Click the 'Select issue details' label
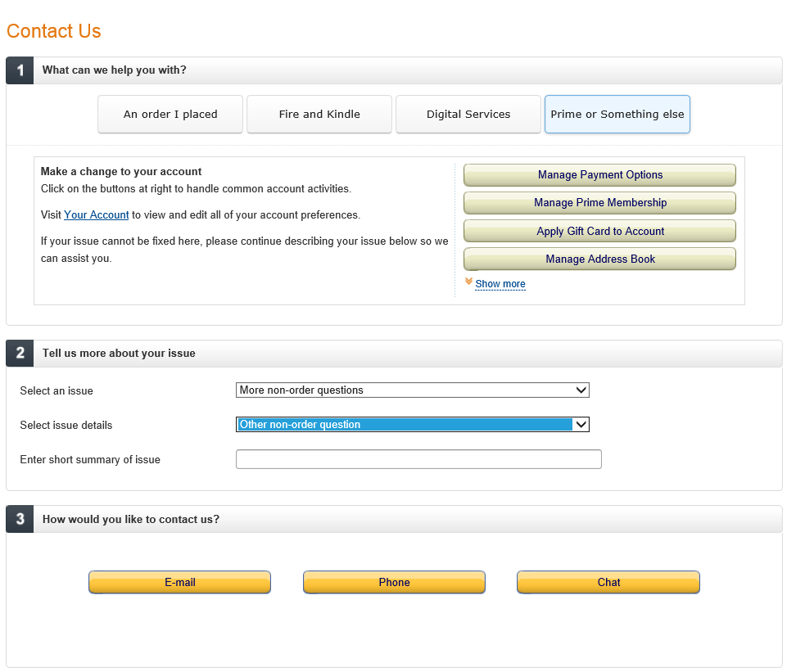Viewport: 787px width, 672px height. click(66, 426)
